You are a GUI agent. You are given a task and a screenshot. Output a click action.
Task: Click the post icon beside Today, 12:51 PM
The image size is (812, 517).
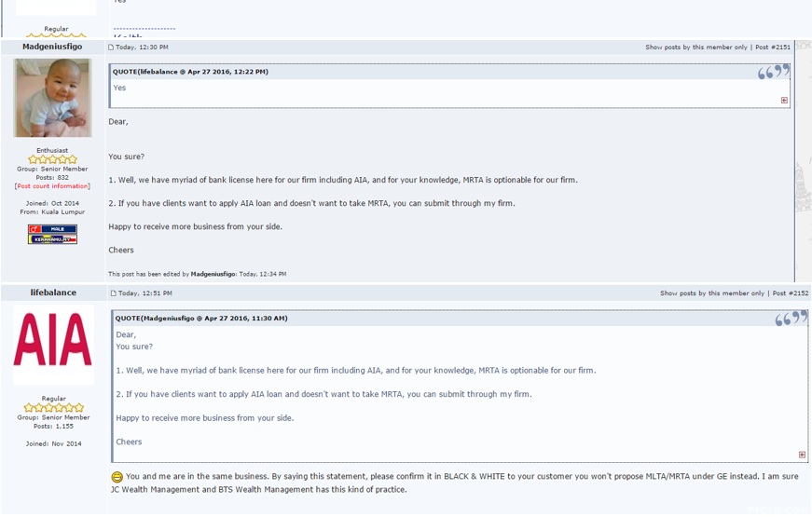click(114, 293)
